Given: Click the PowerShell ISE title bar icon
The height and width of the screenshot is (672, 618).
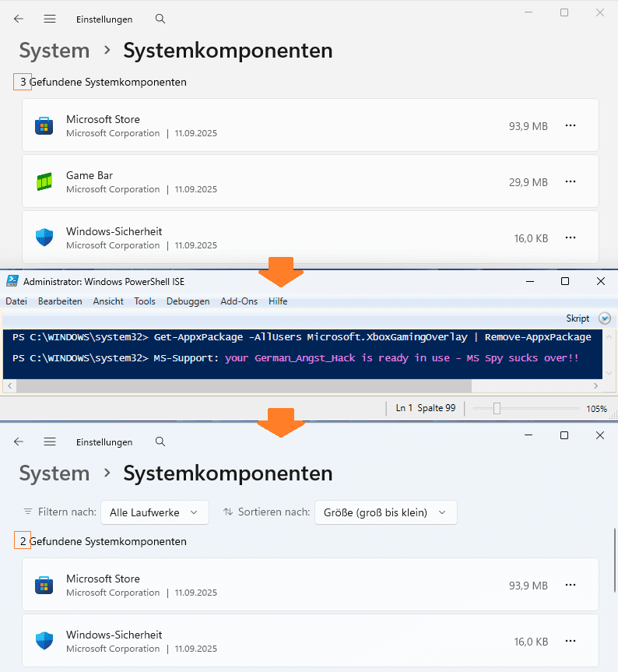Looking at the screenshot, I should 12,281.
